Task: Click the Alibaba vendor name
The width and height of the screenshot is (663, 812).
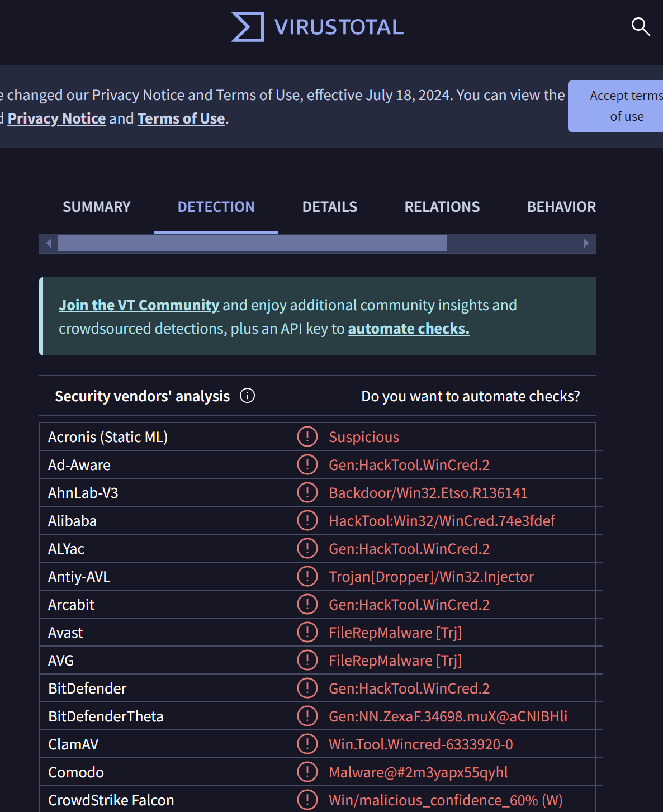Action: point(72,521)
